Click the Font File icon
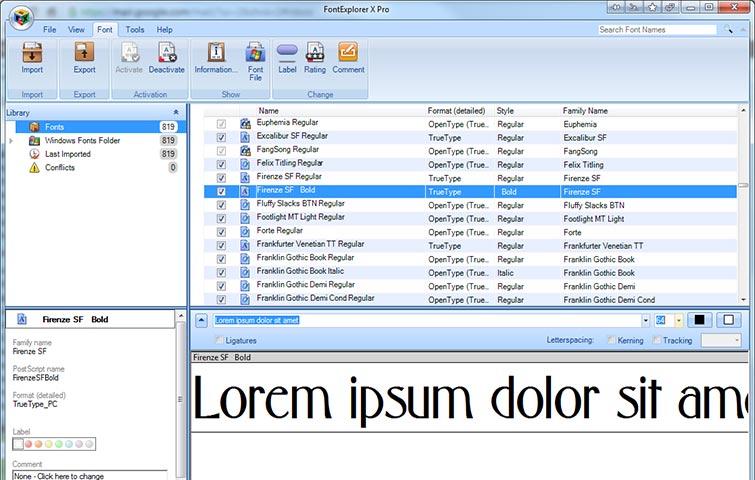755x480 pixels. coord(255,52)
